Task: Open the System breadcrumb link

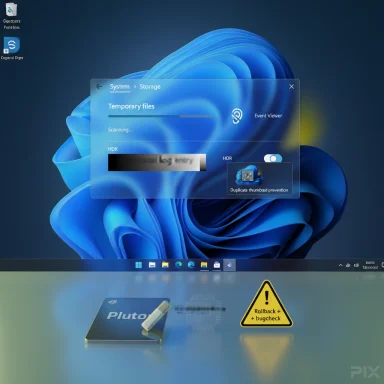Action: tap(119, 87)
